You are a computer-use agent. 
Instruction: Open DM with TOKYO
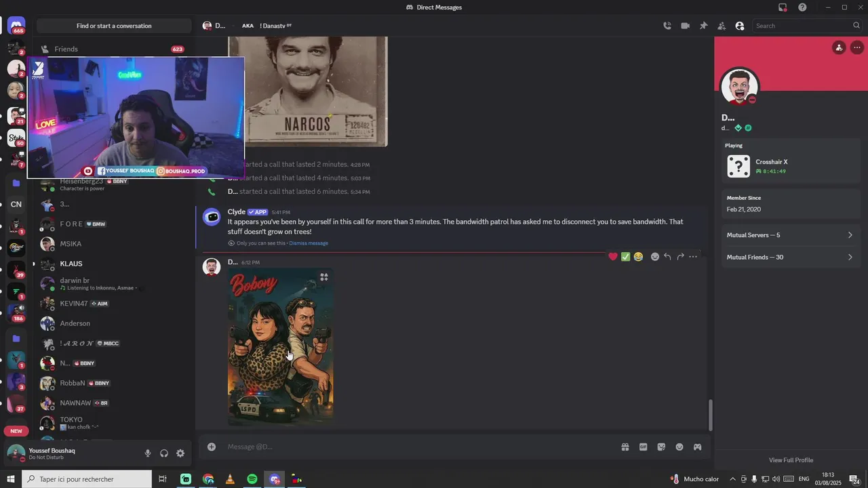pos(113,423)
